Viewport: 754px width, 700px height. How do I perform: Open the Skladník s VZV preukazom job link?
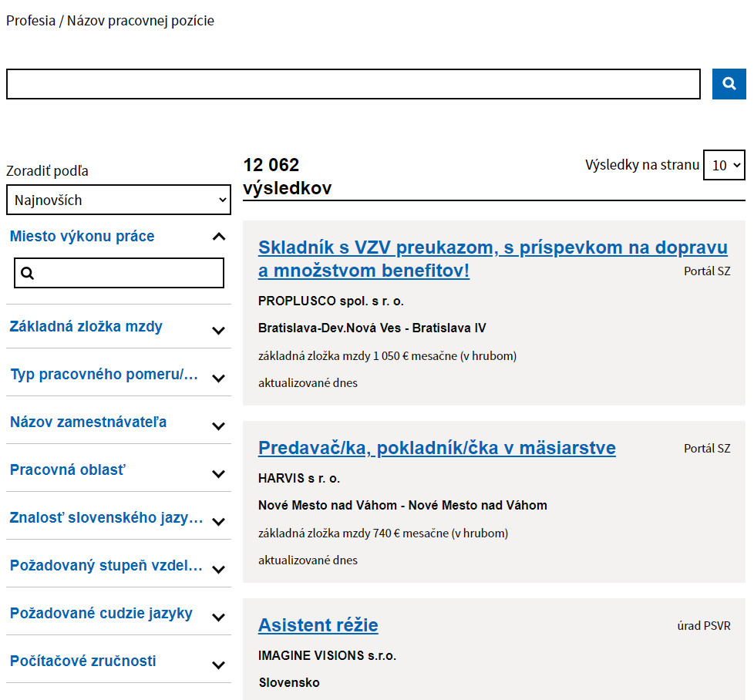pyautogui.click(x=493, y=259)
